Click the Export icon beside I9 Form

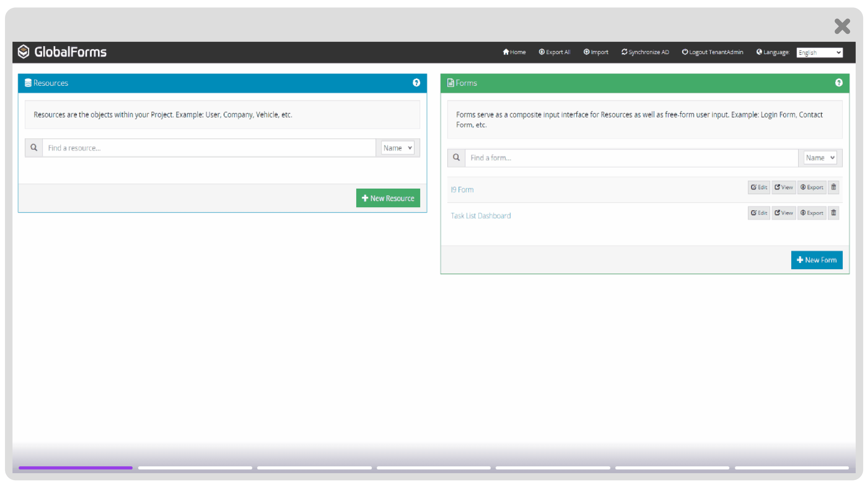tap(812, 187)
